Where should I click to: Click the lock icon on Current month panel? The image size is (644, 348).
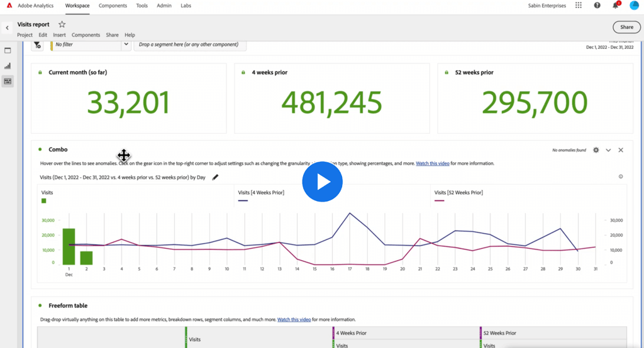click(40, 72)
